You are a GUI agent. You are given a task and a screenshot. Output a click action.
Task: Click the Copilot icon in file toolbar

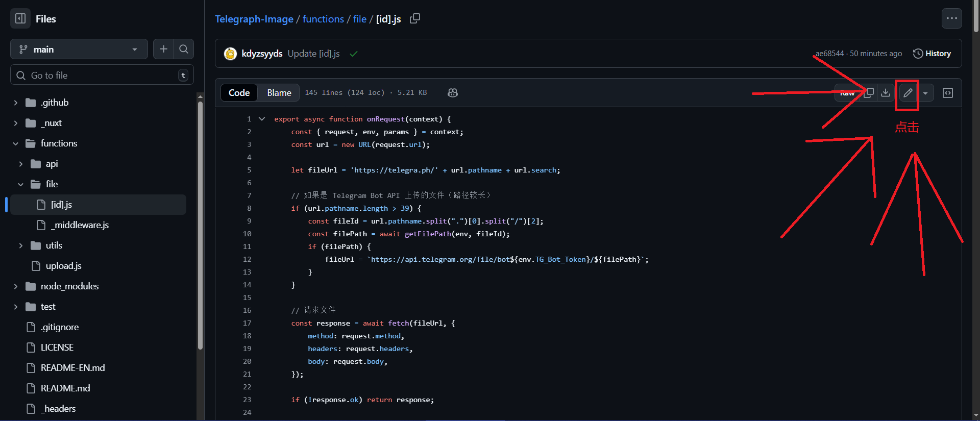point(452,92)
